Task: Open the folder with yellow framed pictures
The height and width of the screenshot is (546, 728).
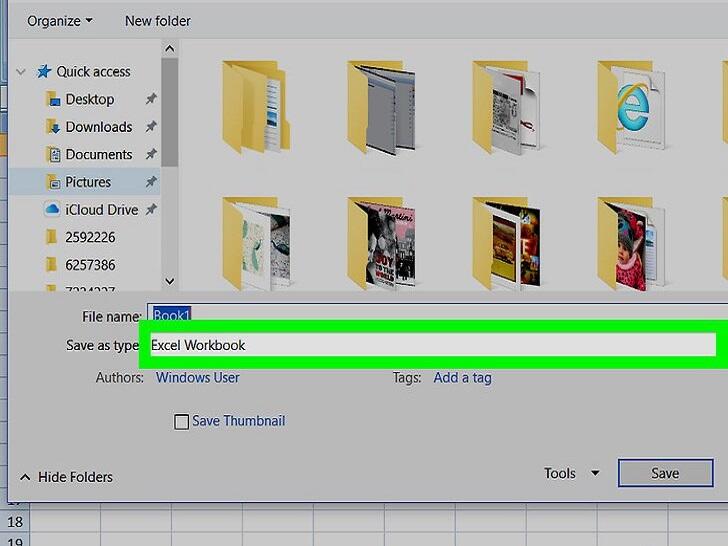Action: coord(506,244)
